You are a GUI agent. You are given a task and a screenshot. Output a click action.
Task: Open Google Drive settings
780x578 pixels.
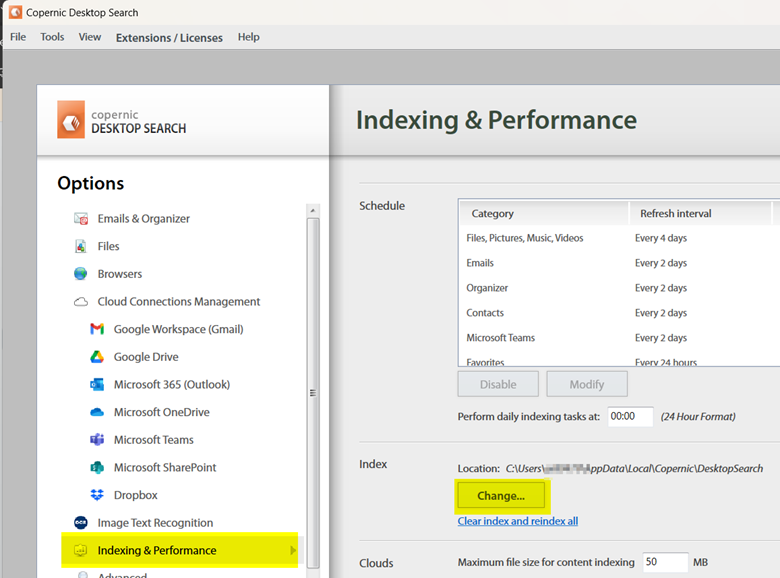(x=146, y=357)
